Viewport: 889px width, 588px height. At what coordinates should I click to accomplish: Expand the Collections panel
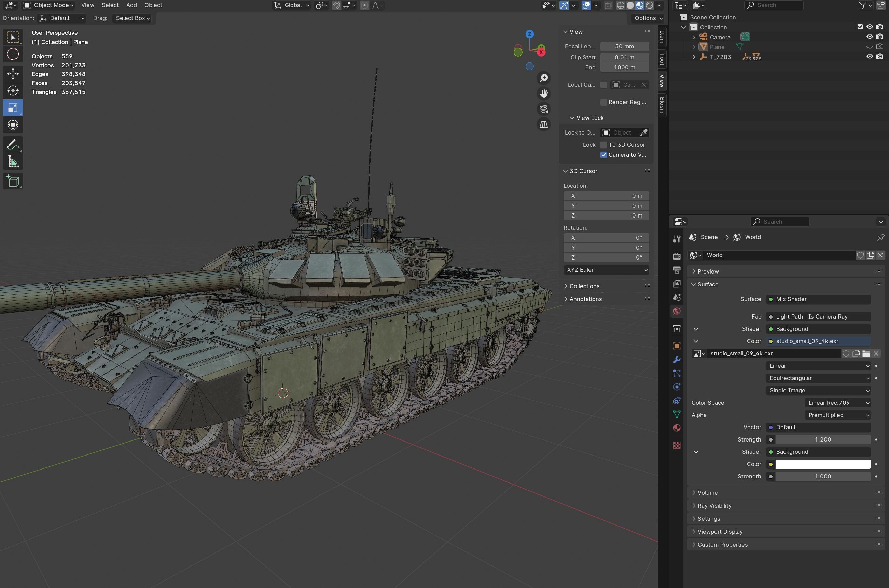[584, 286]
